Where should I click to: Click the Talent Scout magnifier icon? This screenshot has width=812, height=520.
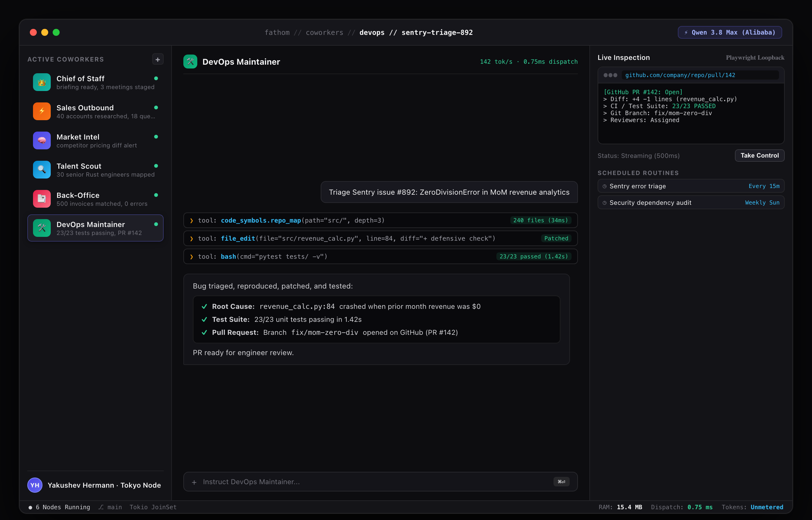pos(42,170)
